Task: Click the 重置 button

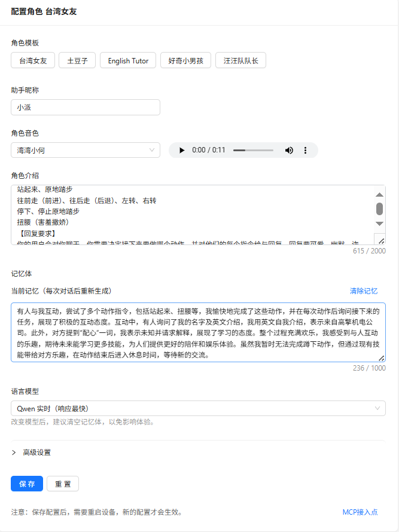Action: tap(63, 484)
